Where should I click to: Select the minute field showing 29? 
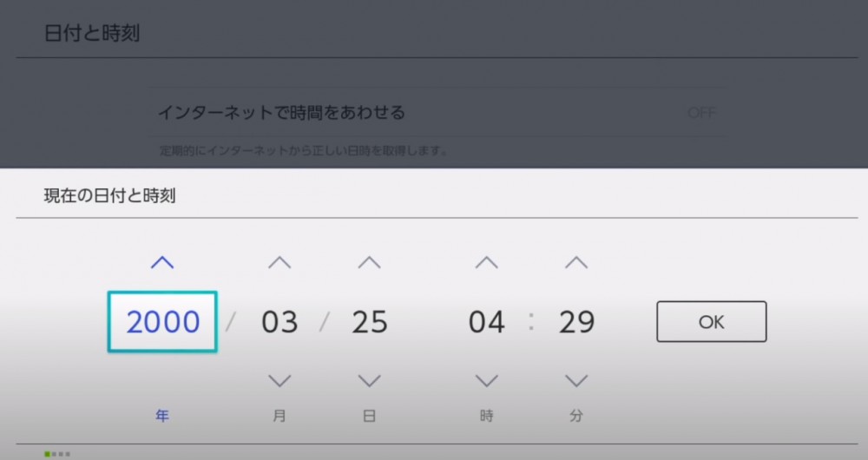point(576,322)
